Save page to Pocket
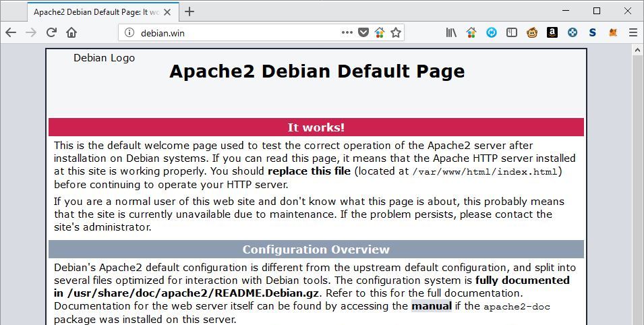The height and width of the screenshot is (325, 644). click(363, 32)
